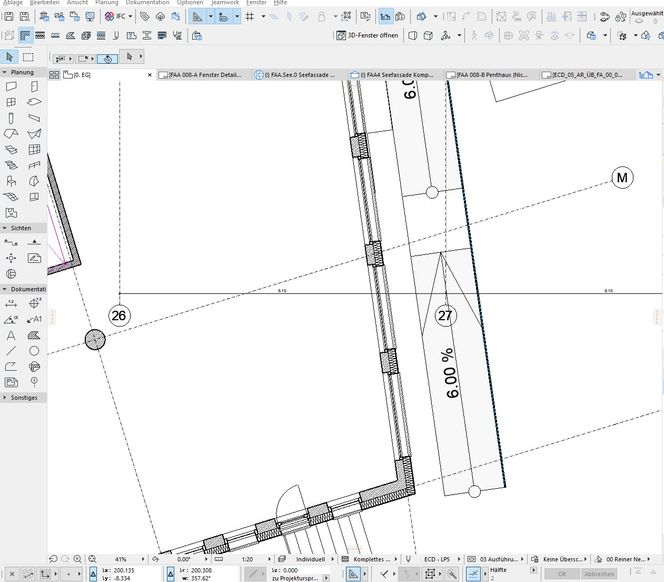Activate the Arrow selection tool
Screen dimensions: 664x582
tap(11, 56)
